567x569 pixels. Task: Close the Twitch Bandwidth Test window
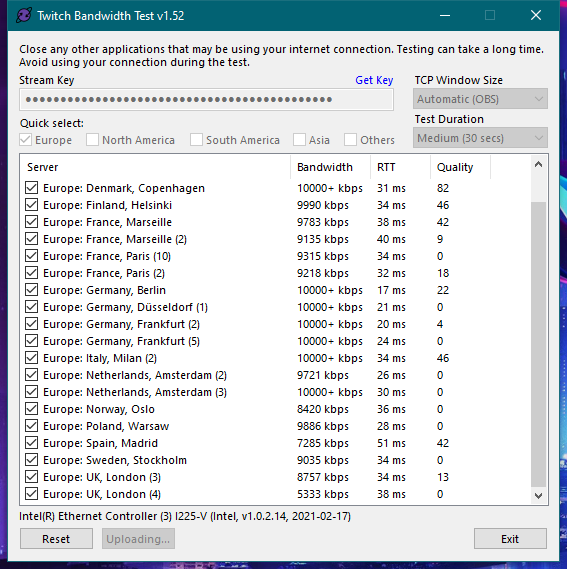(x=536, y=15)
